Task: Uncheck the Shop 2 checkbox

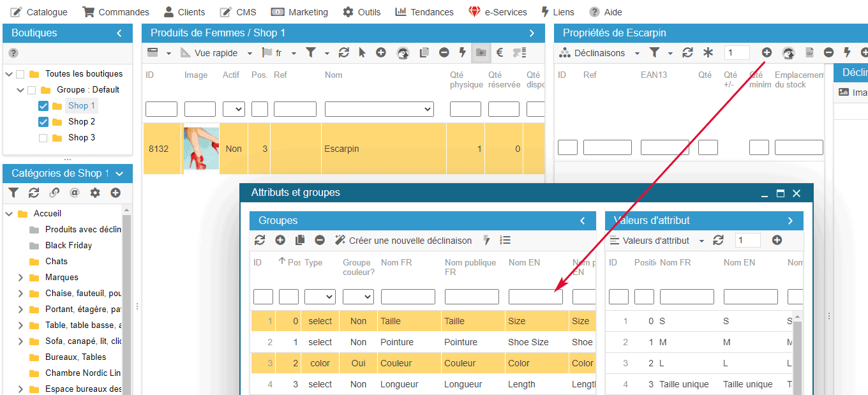Action: [x=43, y=122]
